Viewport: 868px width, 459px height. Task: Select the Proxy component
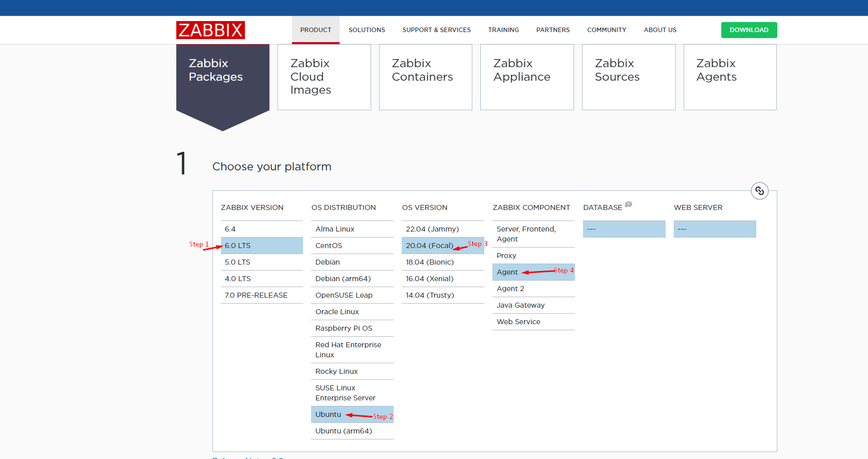tap(533, 256)
